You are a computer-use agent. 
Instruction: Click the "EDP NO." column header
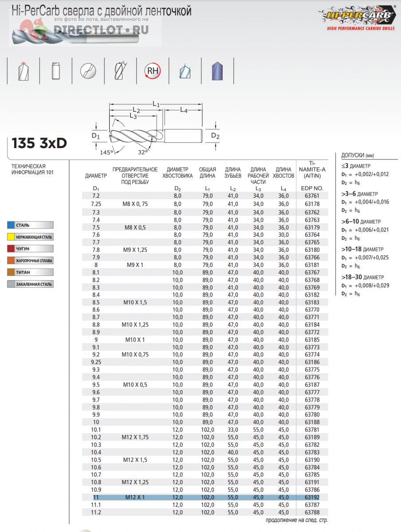click(x=312, y=188)
